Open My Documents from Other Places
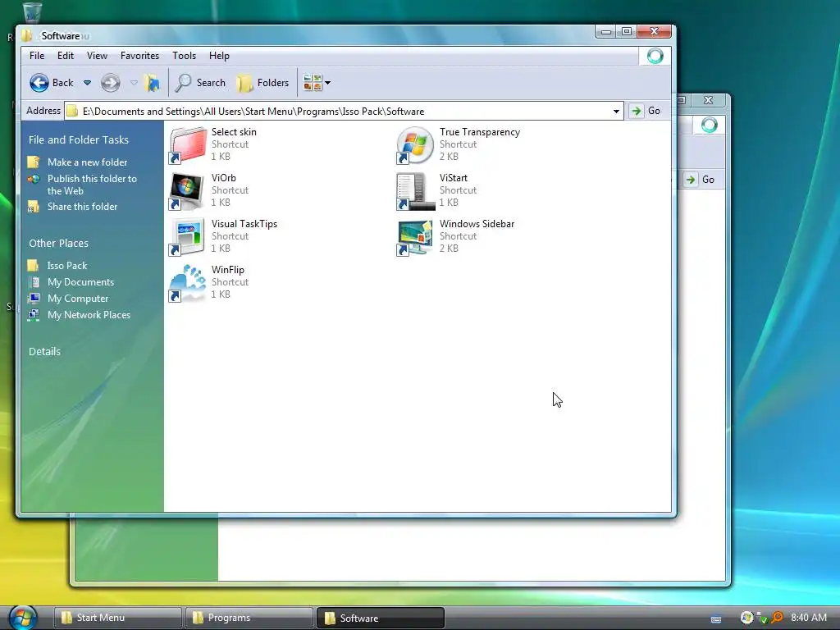Image resolution: width=840 pixels, height=630 pixels. (81, 282)
